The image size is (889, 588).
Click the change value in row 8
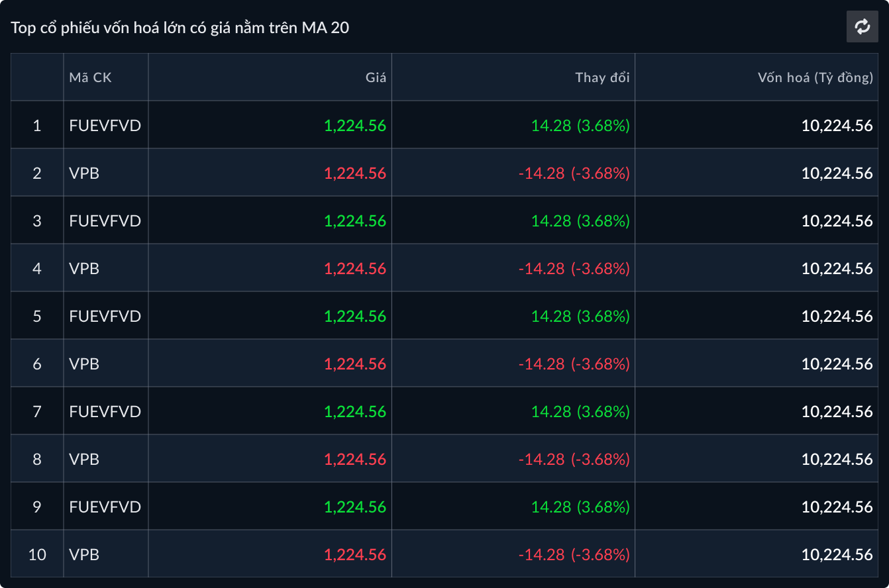point(574,459)
